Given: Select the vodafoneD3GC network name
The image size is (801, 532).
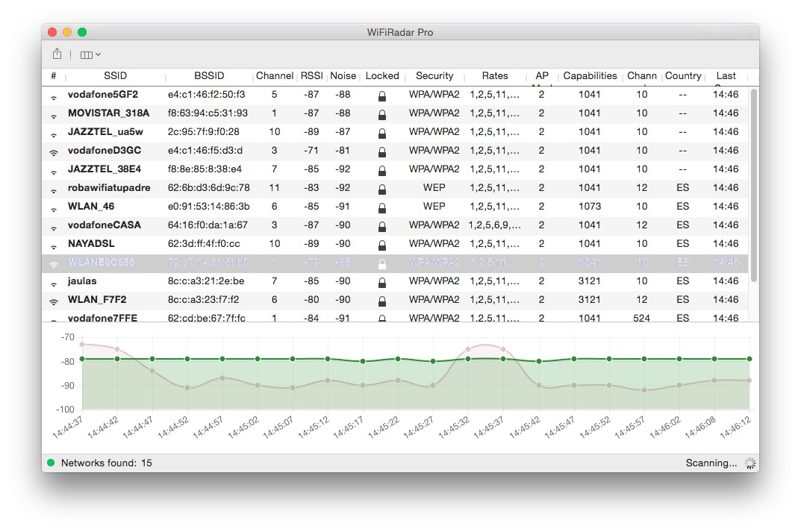Looking at the screenshot, I should tap(105, 150).
